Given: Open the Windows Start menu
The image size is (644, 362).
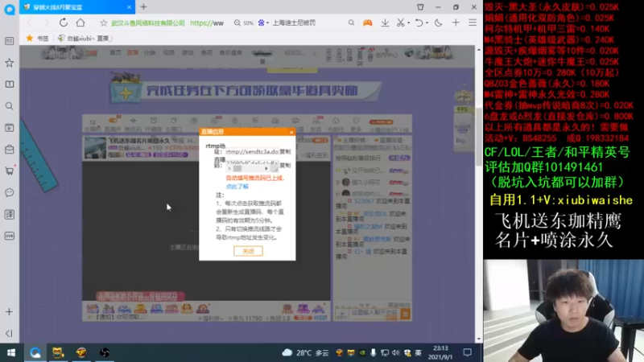Looking at the screenshot, I should point(11,352).
